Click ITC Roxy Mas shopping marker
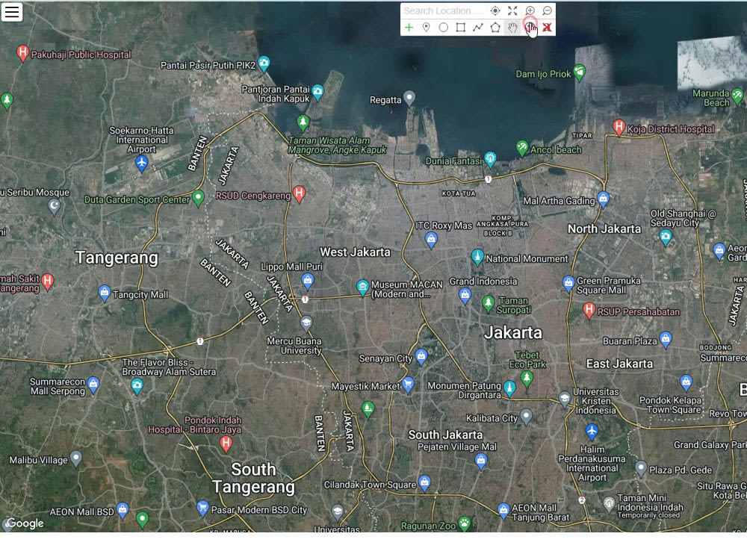Image resolution: width=747 pixels, height=560 pixels. [x=431, y=240]
